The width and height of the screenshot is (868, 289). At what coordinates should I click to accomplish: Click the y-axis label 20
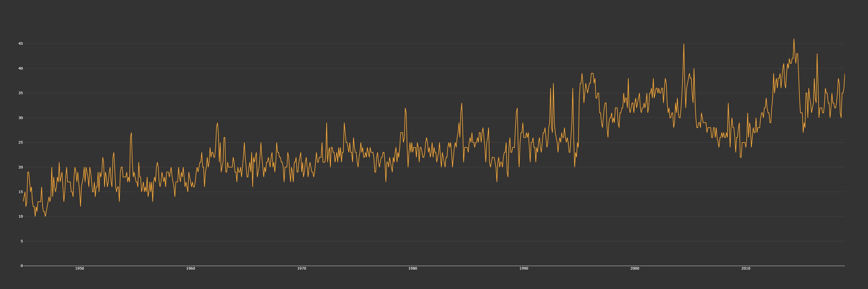tap(21, 167)
